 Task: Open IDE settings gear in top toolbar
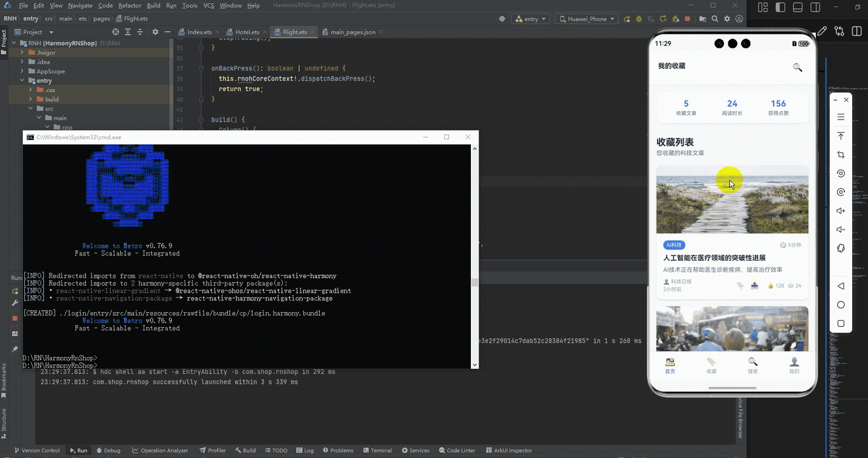[x=728, y=19]
